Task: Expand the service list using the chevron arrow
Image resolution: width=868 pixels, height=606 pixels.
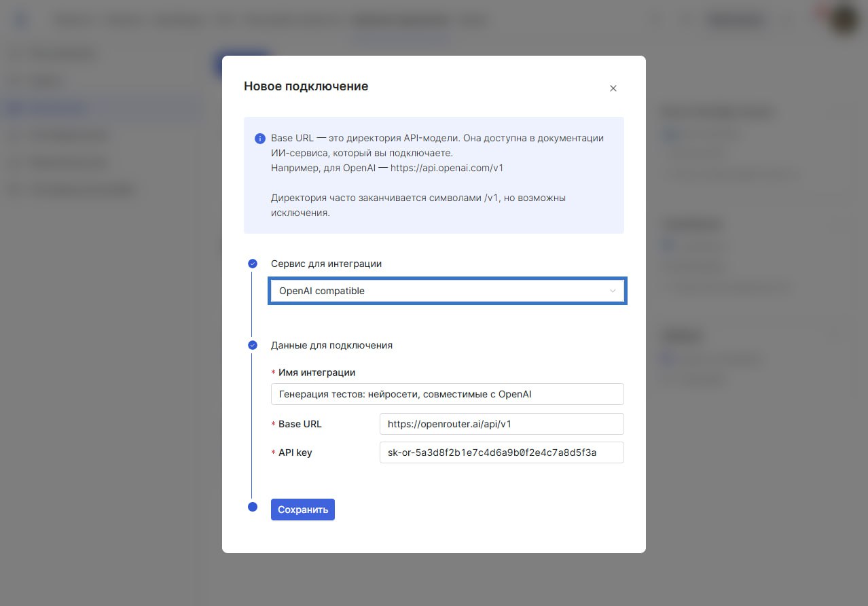Action: click(x=613, y=291)
